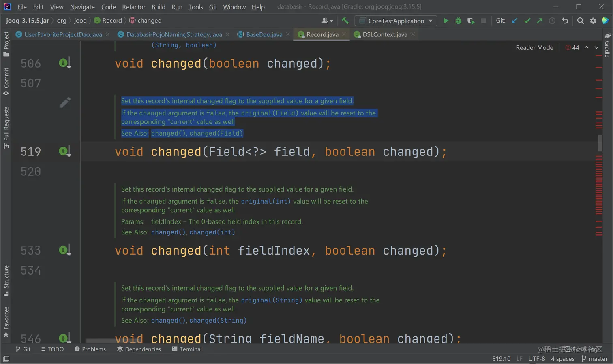
Task: Follow the original(Field) doc link
Action: point(270,113)
